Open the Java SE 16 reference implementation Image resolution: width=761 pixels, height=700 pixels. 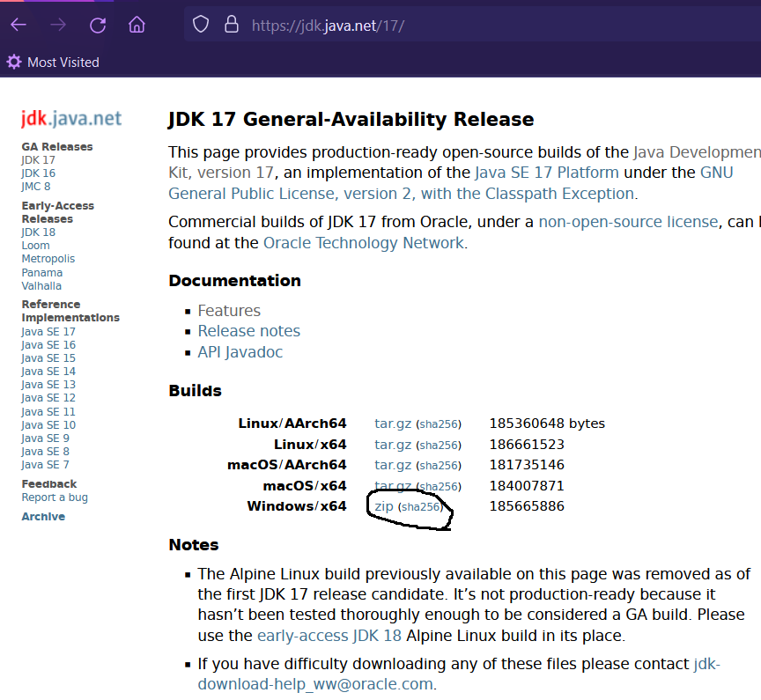pyautogui.click(x=48, y=345)
